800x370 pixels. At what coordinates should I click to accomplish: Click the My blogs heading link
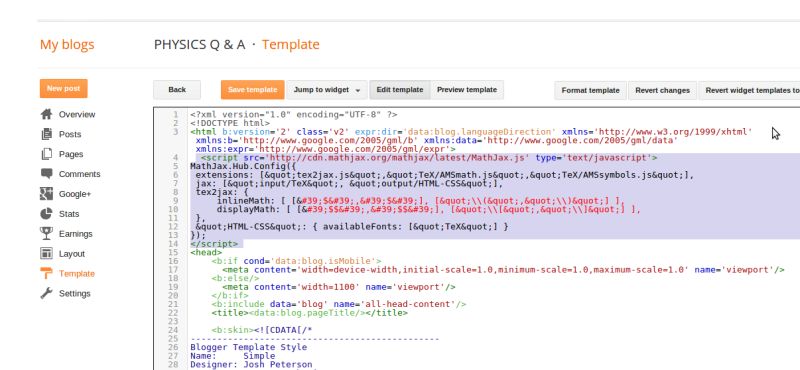(67, 44)
